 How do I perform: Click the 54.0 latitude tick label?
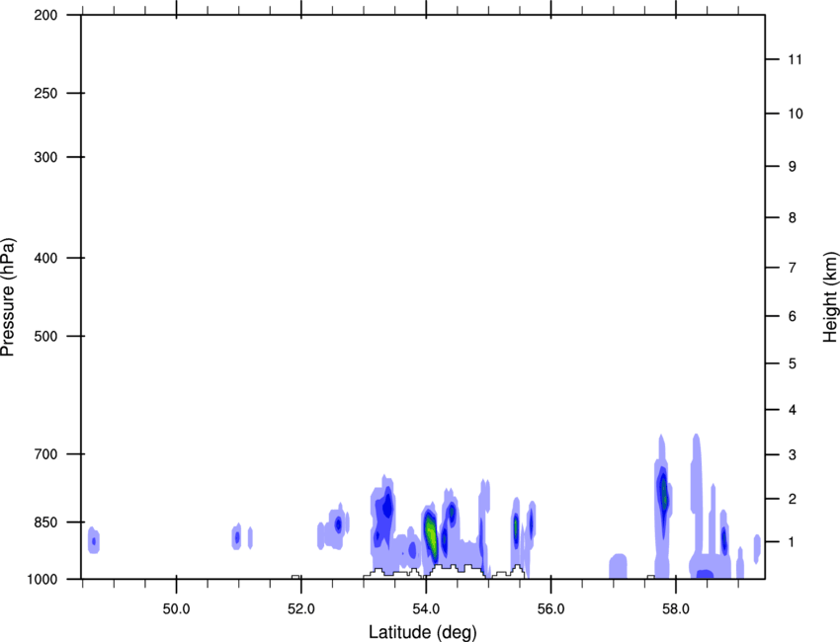[426, 609]
